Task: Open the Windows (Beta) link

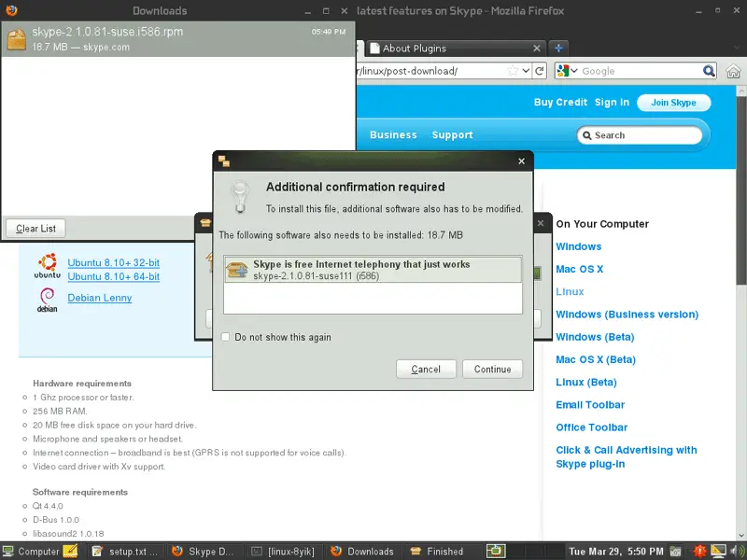Action: (x=595, y=337)
